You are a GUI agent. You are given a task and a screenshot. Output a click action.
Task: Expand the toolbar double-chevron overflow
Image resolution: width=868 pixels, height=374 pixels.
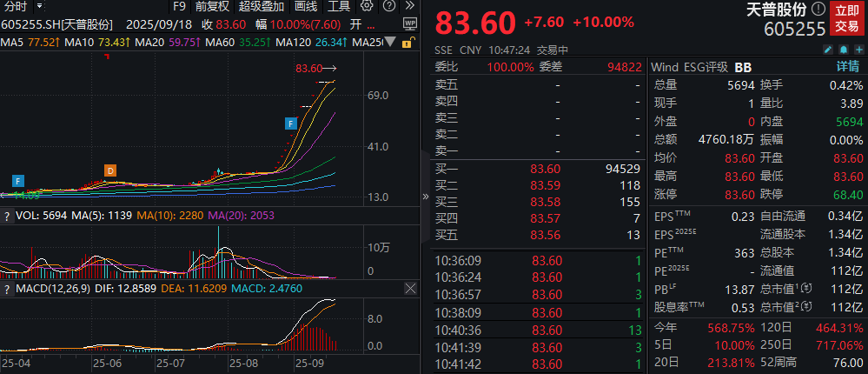coord(409,6)
